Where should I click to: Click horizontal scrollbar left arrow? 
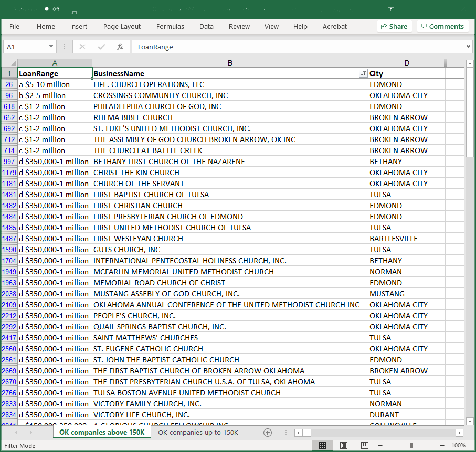[x=299, y=433]
